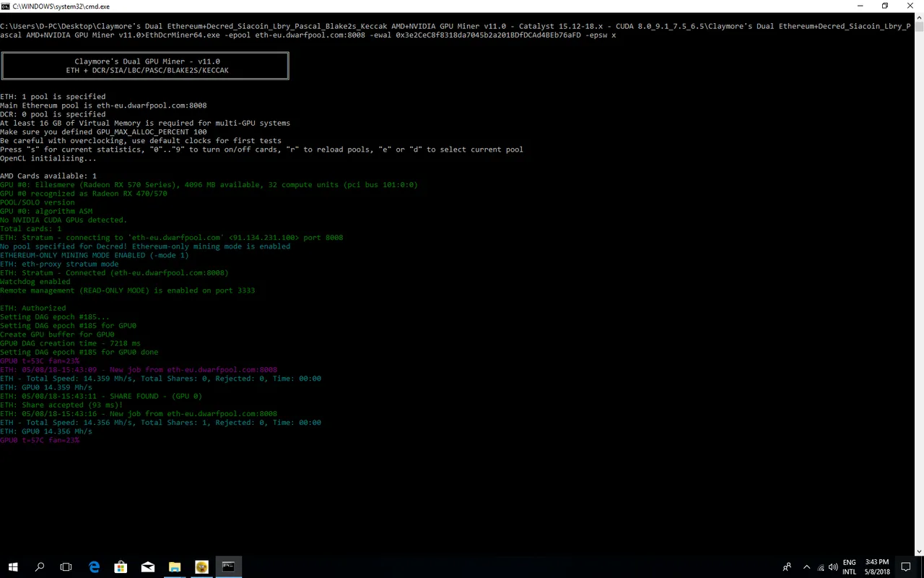The width and height of the screenshot is (924, 578).
Task: Click line 'Create GPU buffer for GPU0'
Action: coord(57,335)
